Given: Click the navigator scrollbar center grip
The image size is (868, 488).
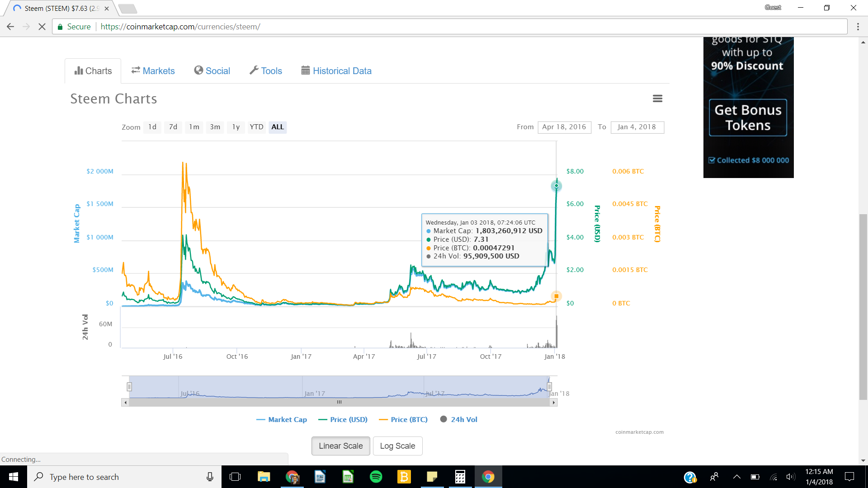Looking at the screenshot, I should [339, 402].
